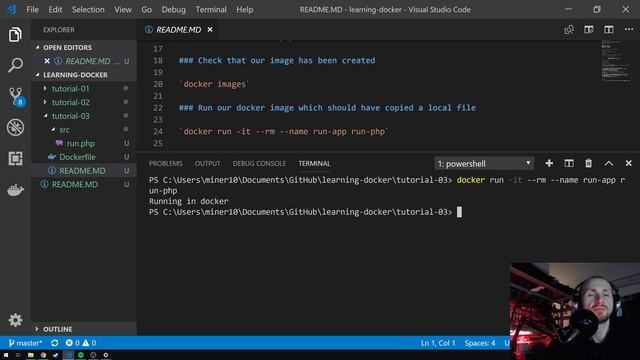Click the terminal prompt input area
This screenshot has width=640, height=360.
pyautogui.click(x=459, y=212)
